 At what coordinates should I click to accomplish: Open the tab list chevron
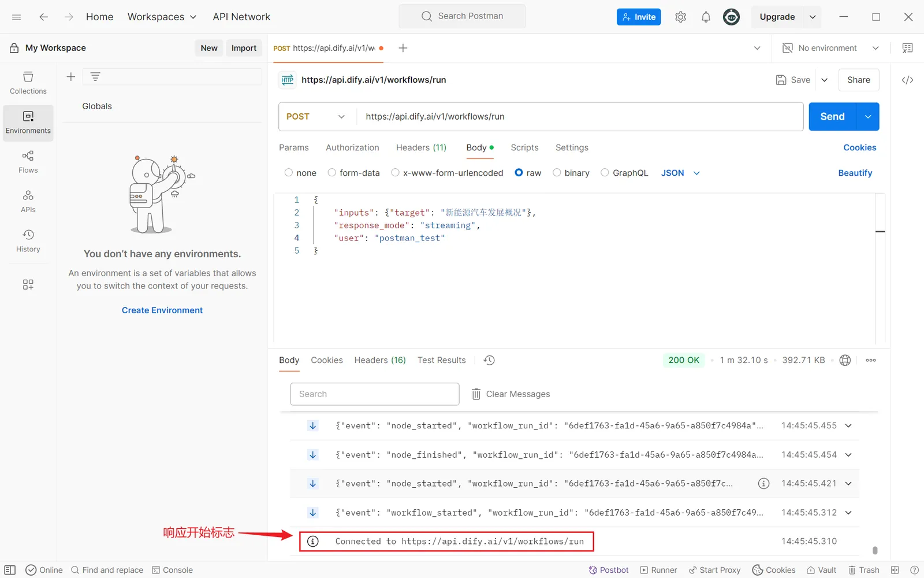point(757,48)
